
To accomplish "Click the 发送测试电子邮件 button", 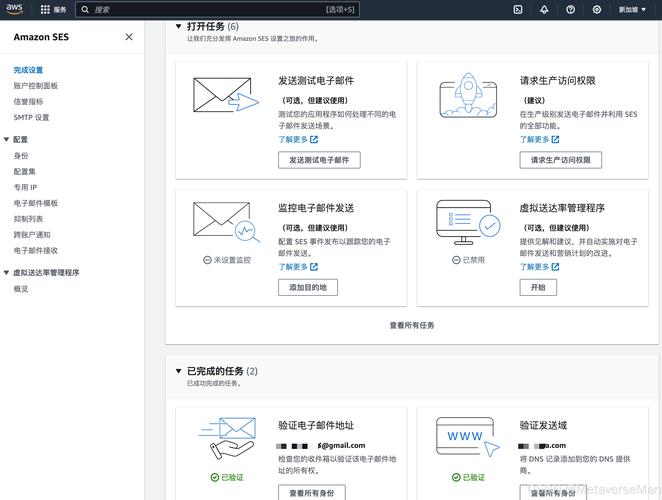I will click(x=319, y=160).
